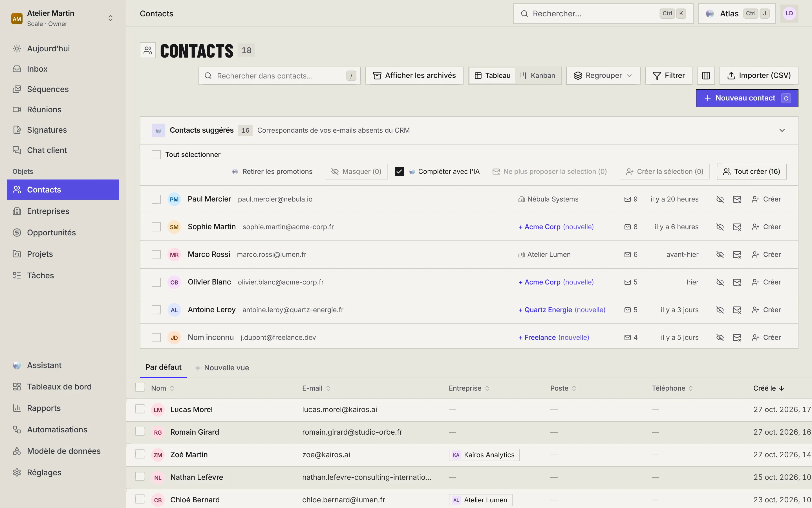Click Importer (CSV) button
Image resolution: width=812 pixels, height=508 pixels.
tap(759, 76)
